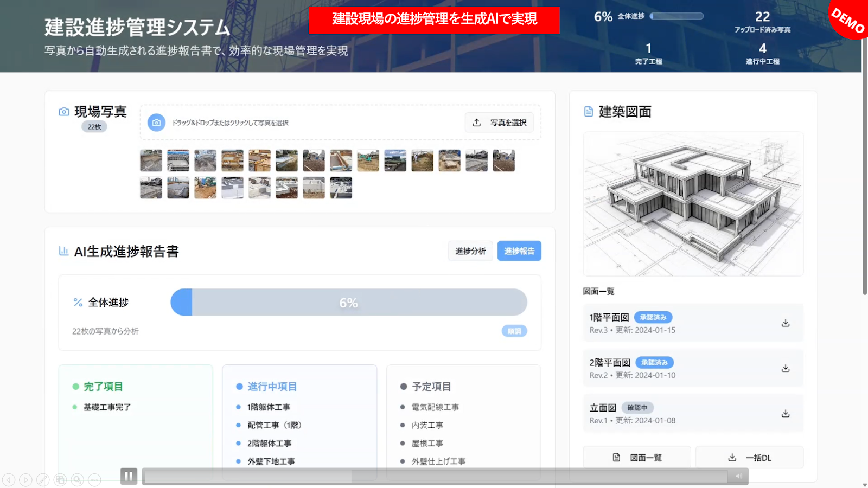Mute the video with the speaker icon
This screenshot has width=868, height=488.
pos(738,476)
